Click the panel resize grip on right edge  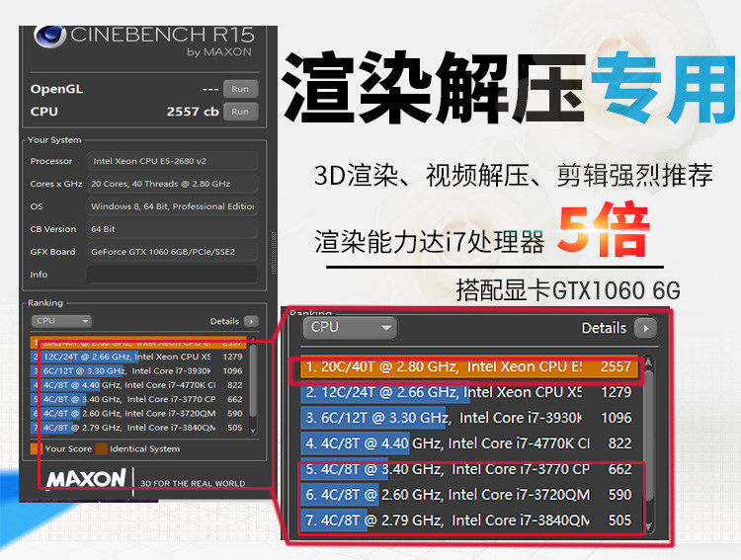pos(273,253)
